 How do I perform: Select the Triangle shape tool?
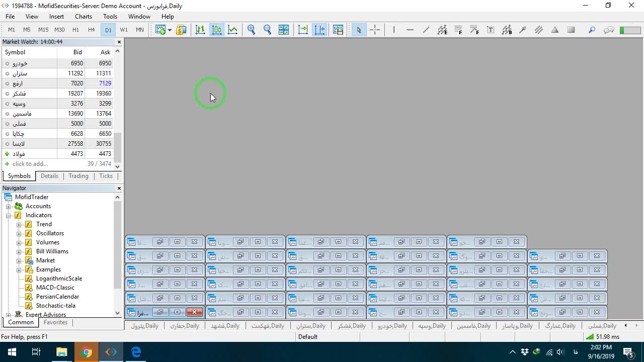click(555, 30)
